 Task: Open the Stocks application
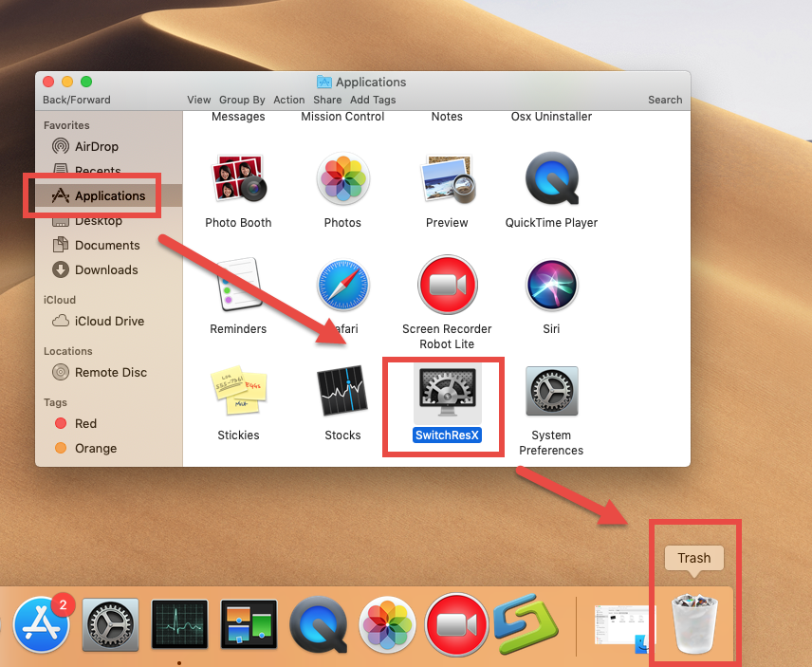coord(342,391)
